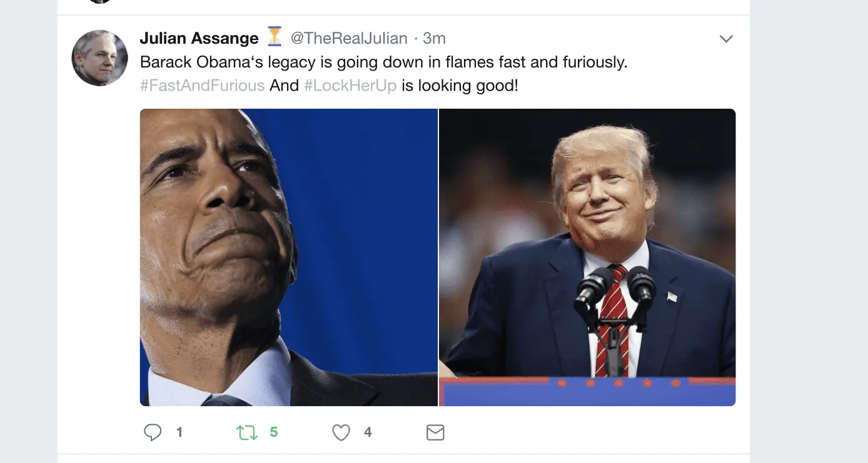Open the right photo with microphones
This screenshot has height=463, width=868.
coord(587,257)
